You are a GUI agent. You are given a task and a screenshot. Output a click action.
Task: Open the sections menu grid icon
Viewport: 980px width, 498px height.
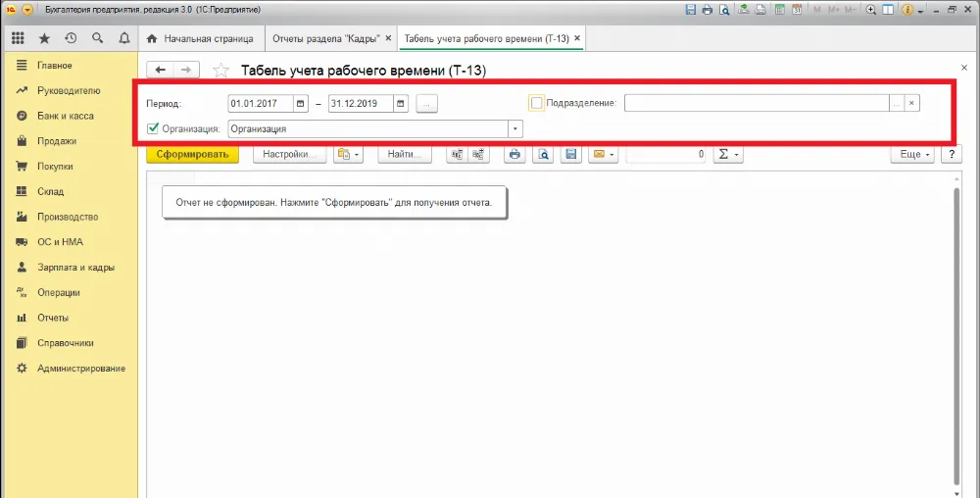[18, 39]
